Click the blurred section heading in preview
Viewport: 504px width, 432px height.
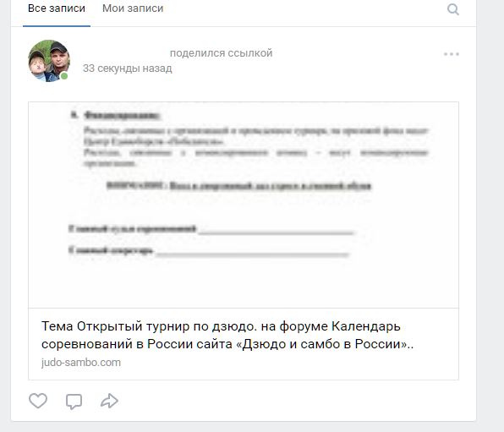coord(116,115)
